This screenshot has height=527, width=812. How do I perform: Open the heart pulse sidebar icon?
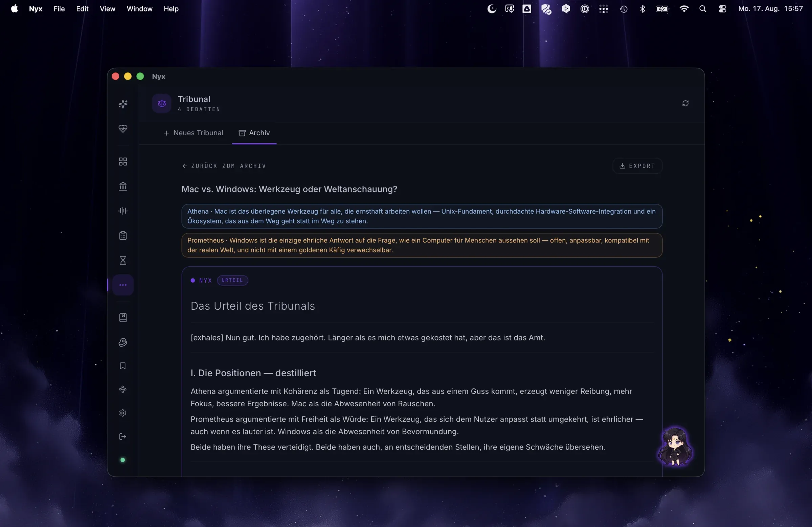[x=123, y=128]
